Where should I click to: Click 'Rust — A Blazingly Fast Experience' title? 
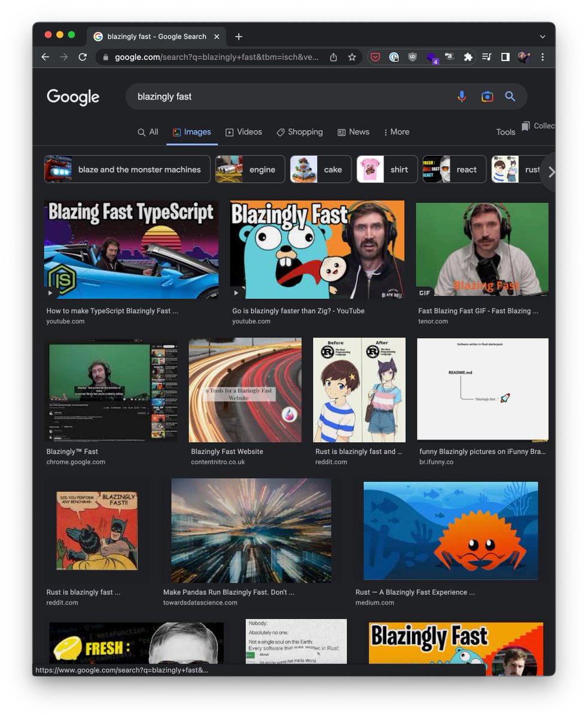[415, 592]
